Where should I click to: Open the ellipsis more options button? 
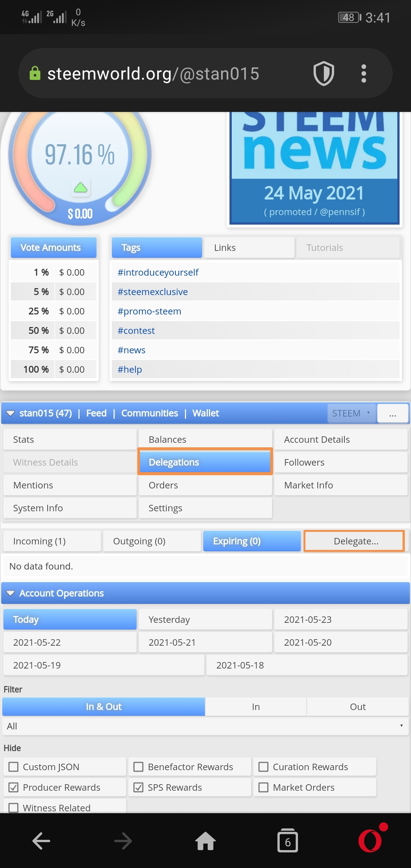(x=393, y=413)
